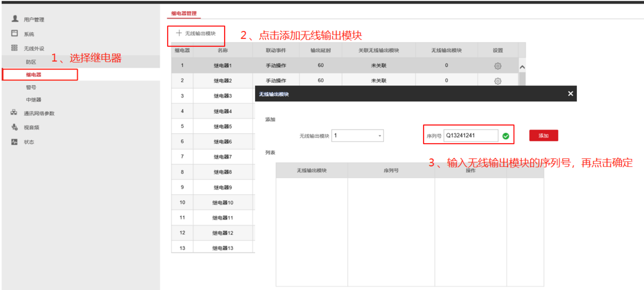The width and height of the screenshot is (644, 290).
Task: Click the 通讯网络参数 network icon
Action: coord(14,113)
